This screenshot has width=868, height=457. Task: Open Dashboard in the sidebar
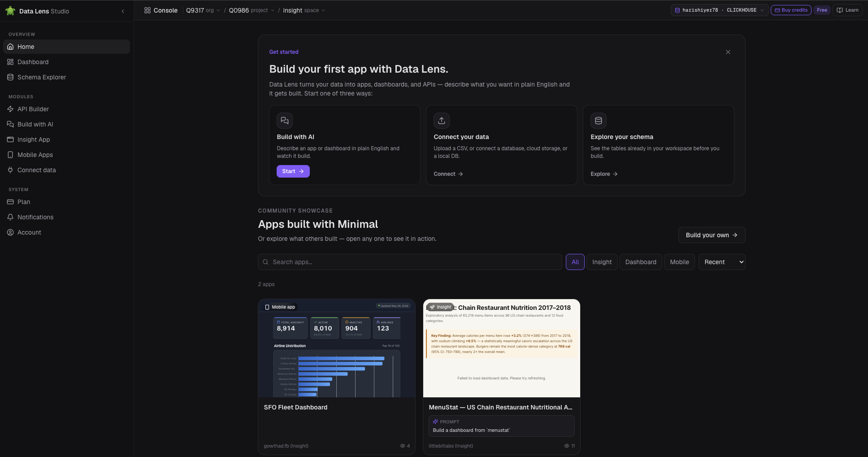click(x=66, y=62)
